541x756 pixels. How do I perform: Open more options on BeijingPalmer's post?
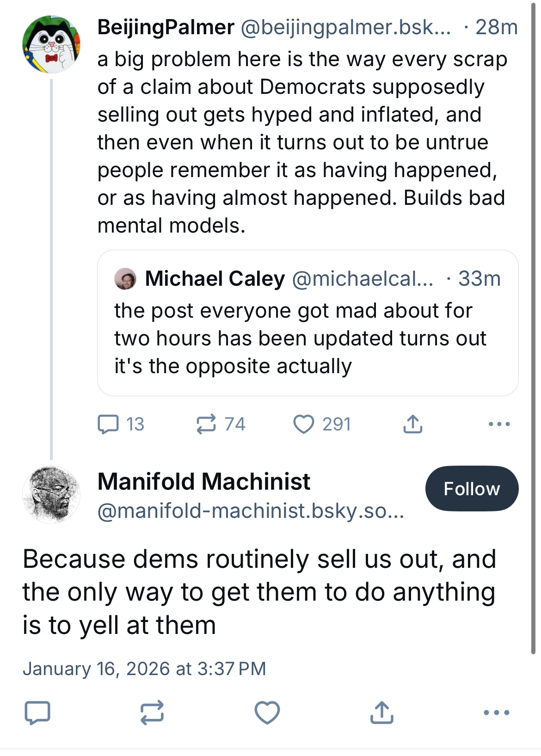[499, 424]
